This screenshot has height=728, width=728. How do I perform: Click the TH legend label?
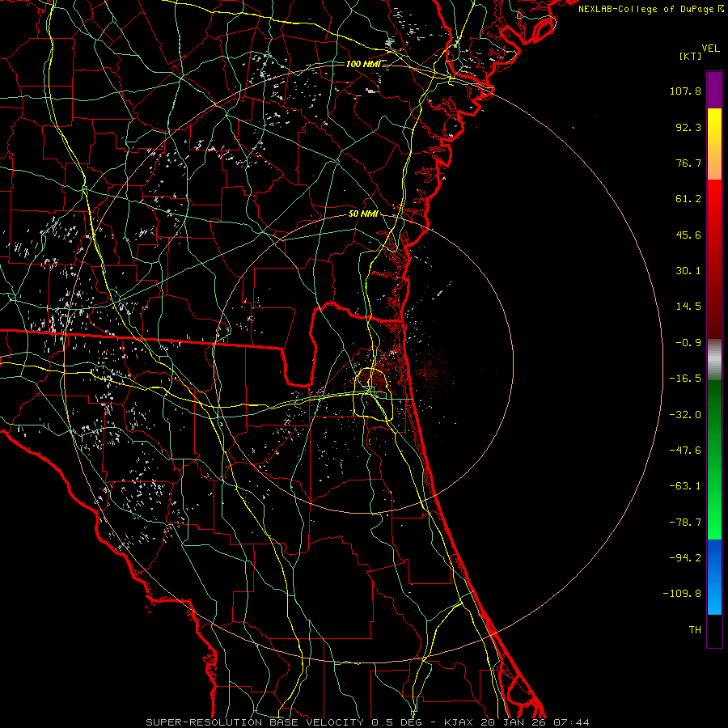[x=695, y=630]
